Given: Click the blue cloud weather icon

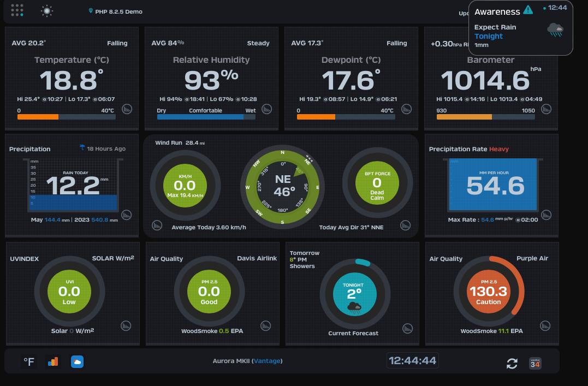Looking at the screenshot, I should [x=77, y=361].
